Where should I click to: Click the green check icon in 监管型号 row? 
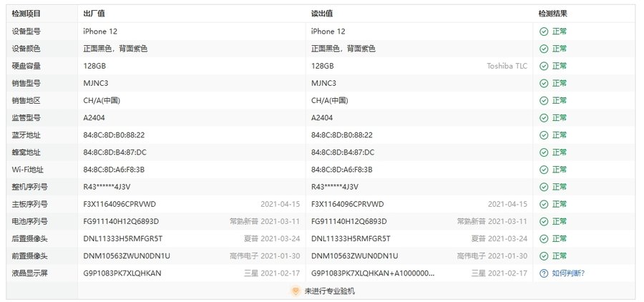pyautogui.click(x=544, y=118)
